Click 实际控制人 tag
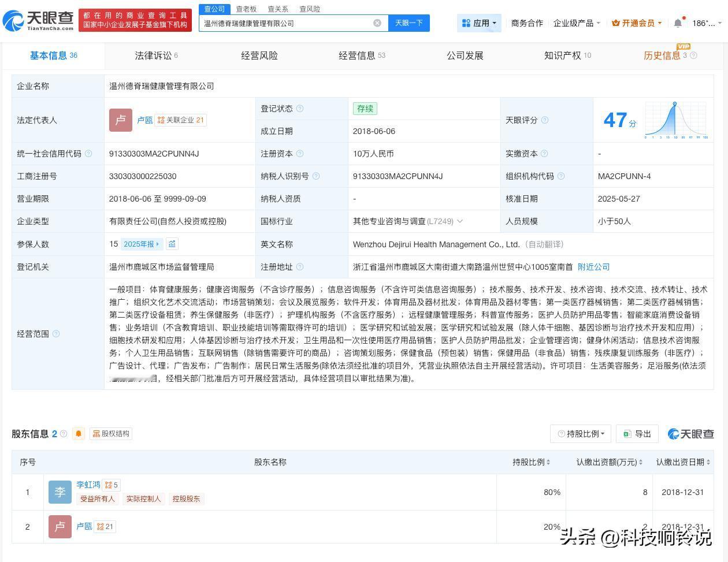Viewport: 728px width, 562px height. [143, 499]
